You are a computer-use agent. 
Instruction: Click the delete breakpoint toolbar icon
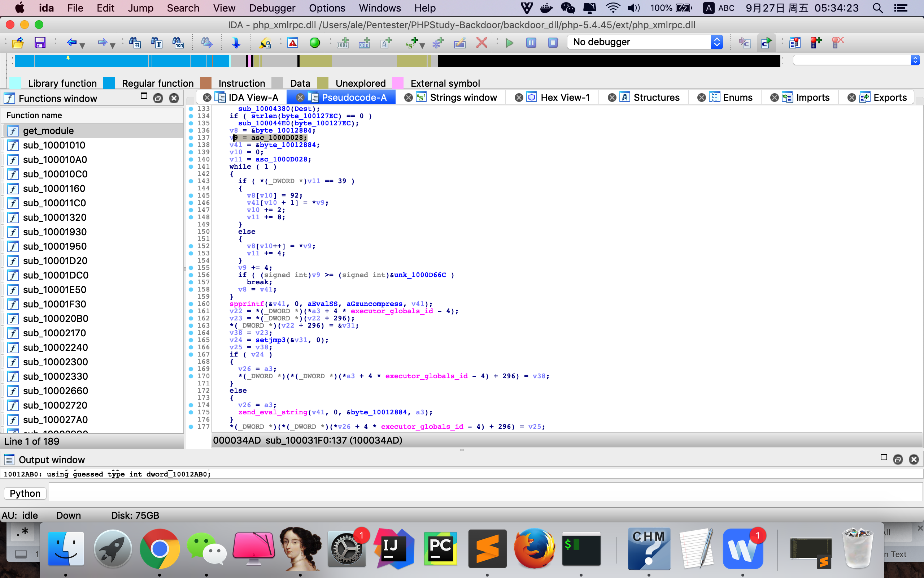coord(838,42)
